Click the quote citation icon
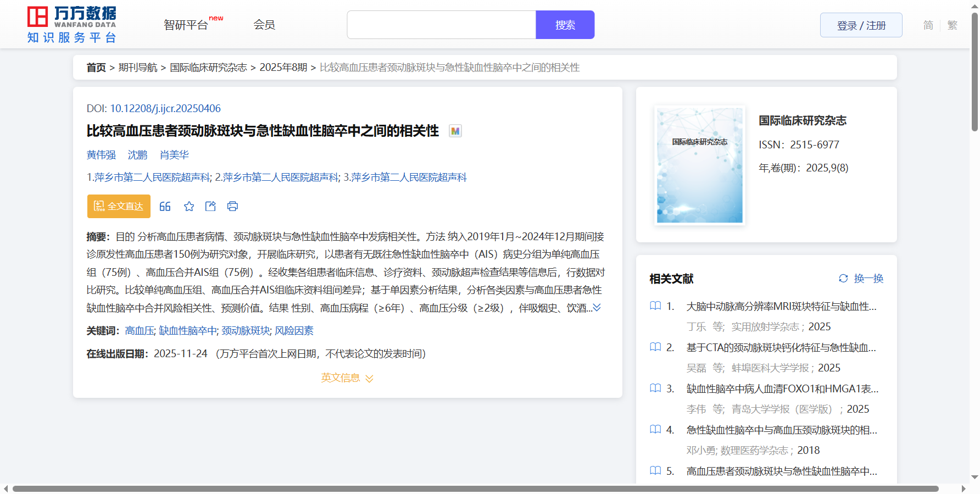Image resolution: width=980 pixels, height=494 pixels. coord(165,207)
